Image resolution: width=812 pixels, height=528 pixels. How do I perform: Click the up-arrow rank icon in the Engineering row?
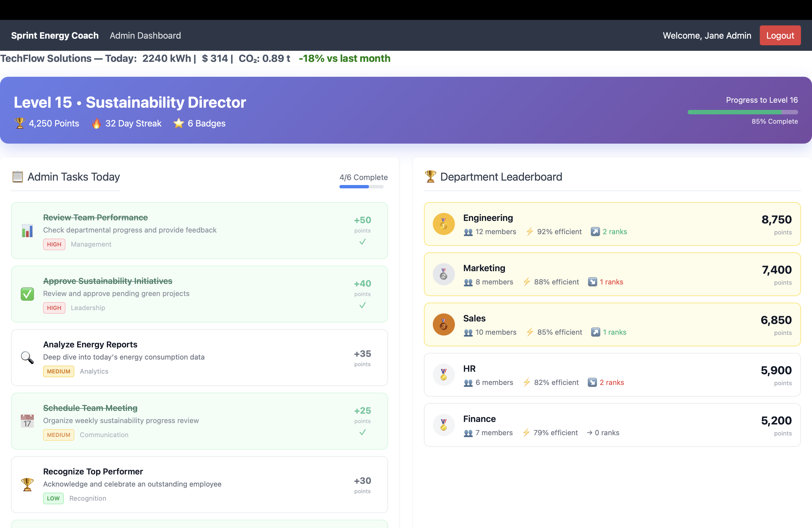click(x=595, y=232)
